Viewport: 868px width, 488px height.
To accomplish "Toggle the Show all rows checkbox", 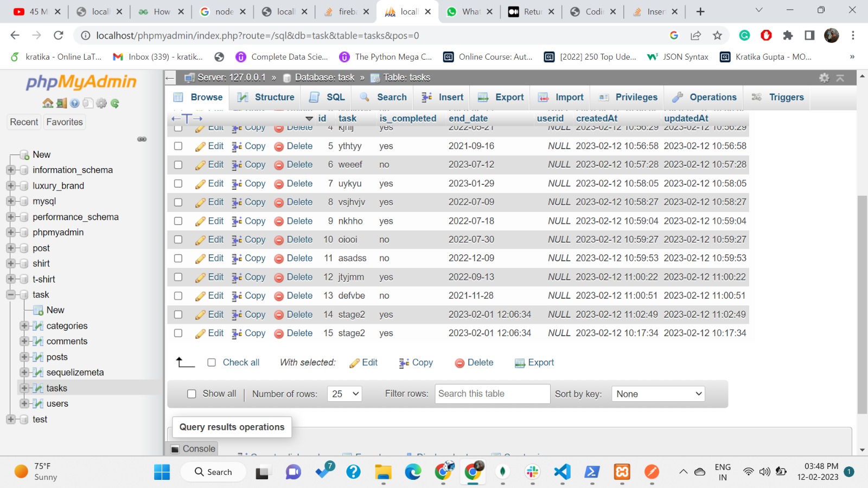I will (x=192, y=394).
